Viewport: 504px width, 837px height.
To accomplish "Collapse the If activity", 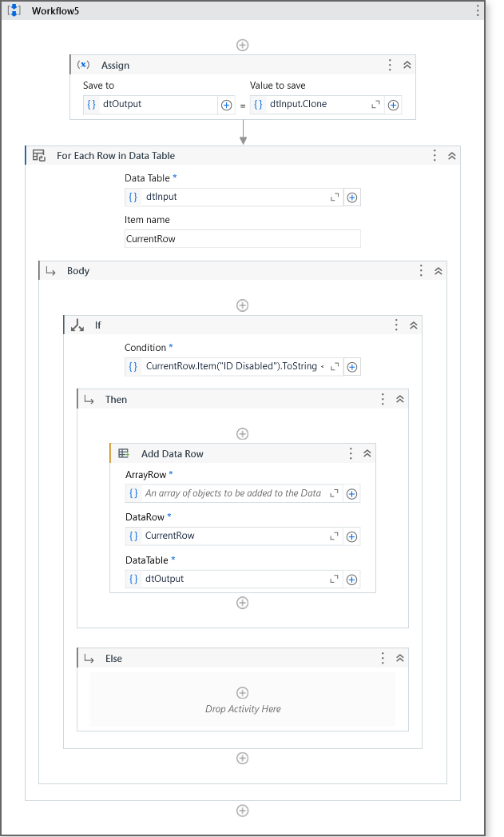I will click(x=413, y=325).
